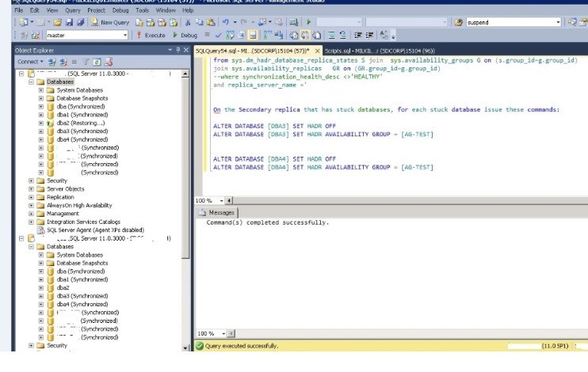Toggle auto-hide pin on Object Explorer panel
The width and height of the screenshot is (588, 372).
[x=178, y=49]
